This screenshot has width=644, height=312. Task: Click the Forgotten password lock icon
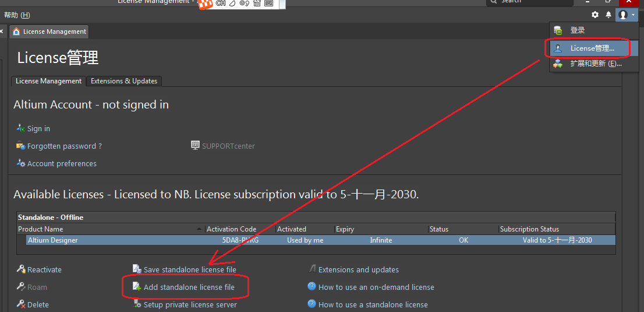[x=20, y=145]
